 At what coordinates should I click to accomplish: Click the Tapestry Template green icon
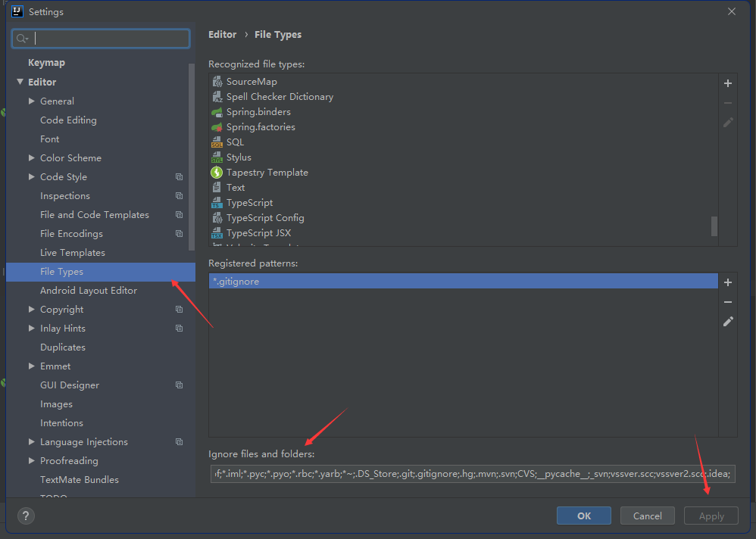tap(217, 173)
